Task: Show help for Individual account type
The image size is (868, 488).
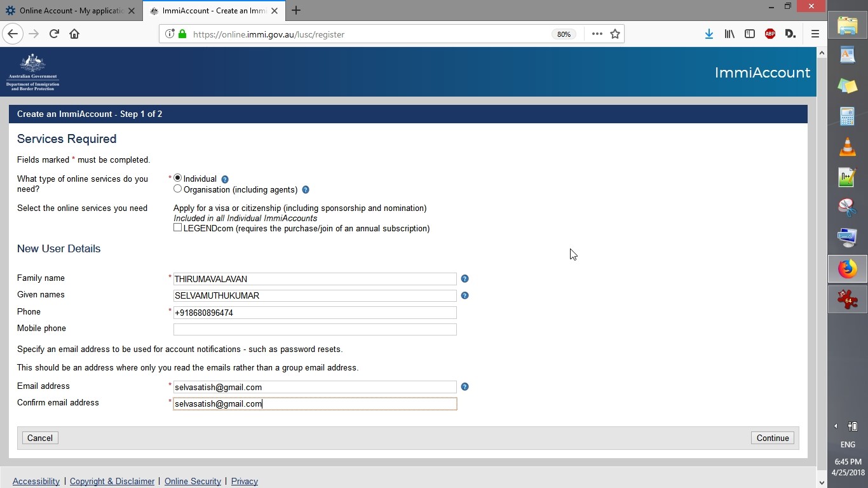Action: [x=224, y=179]
